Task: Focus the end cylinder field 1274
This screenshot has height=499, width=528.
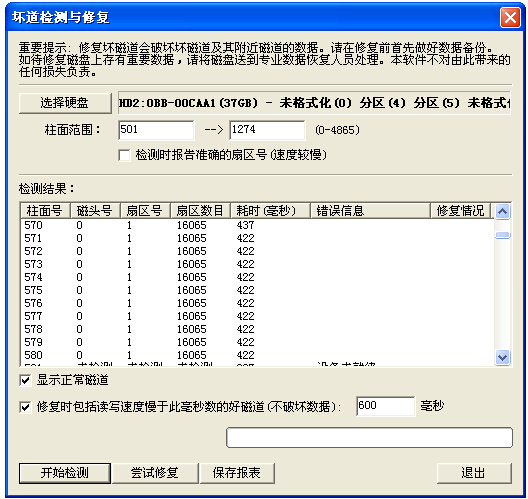Action: [267, 130]
